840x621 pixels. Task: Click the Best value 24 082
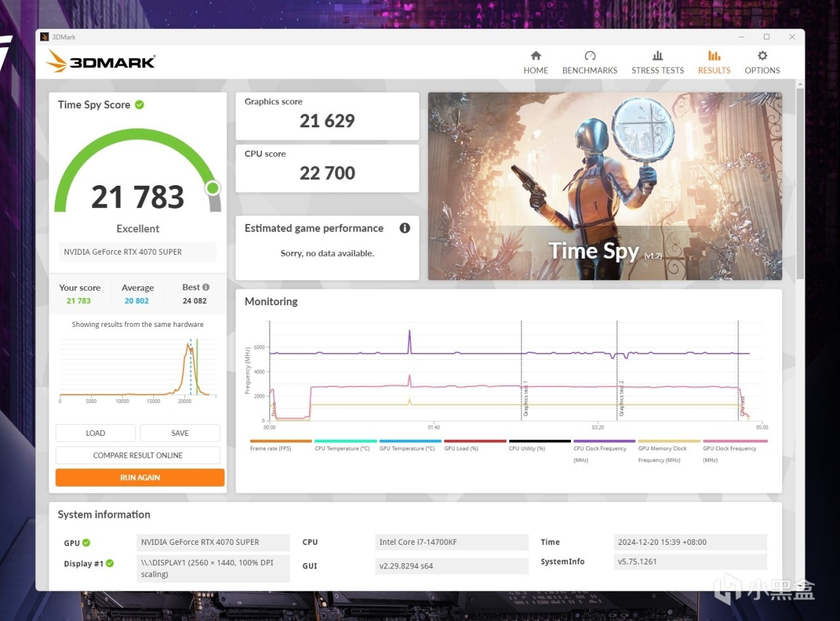pyautogui.click(x=195, y=301)
